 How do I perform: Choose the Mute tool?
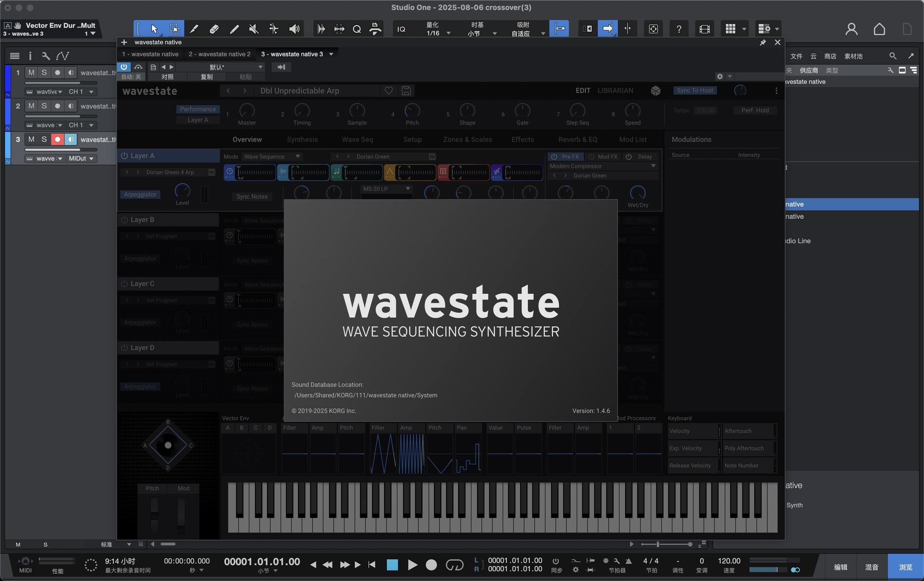click(x=254, y=29)
